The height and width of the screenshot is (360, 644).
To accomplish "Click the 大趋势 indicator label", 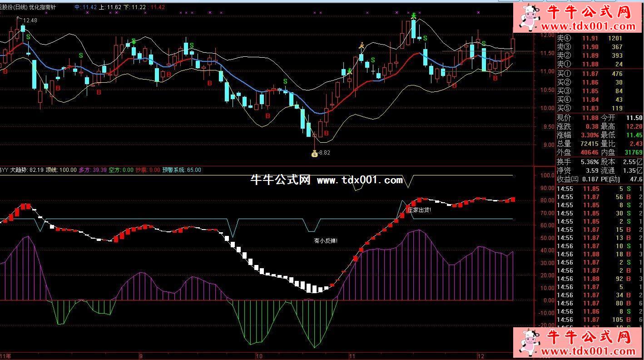I will [x=19, y=170].
